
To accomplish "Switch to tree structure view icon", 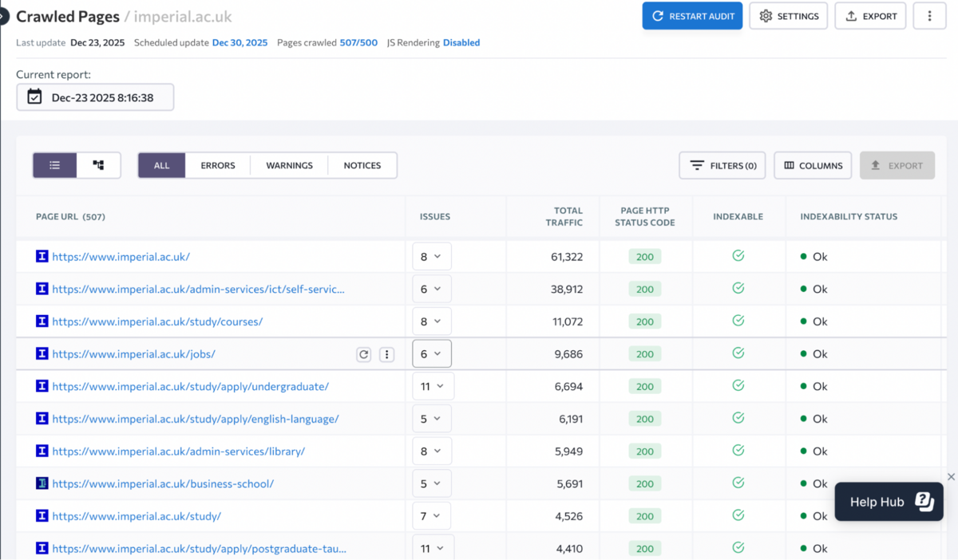I will [98, 165].
